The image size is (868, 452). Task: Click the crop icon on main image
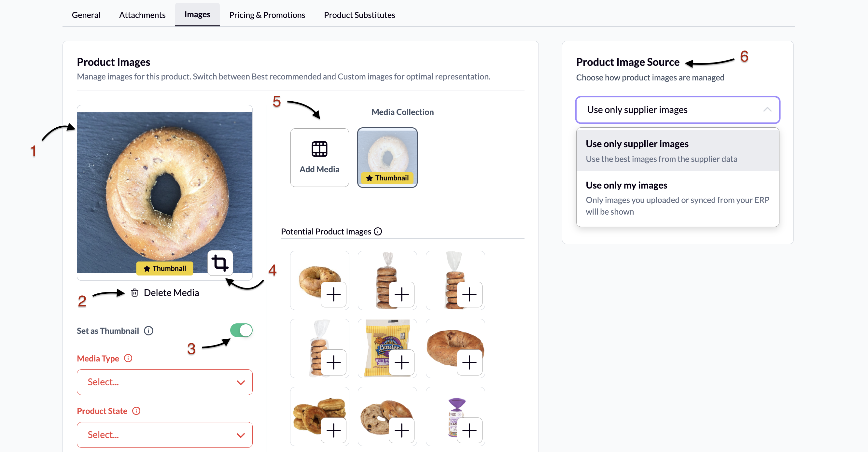point(220,263)
